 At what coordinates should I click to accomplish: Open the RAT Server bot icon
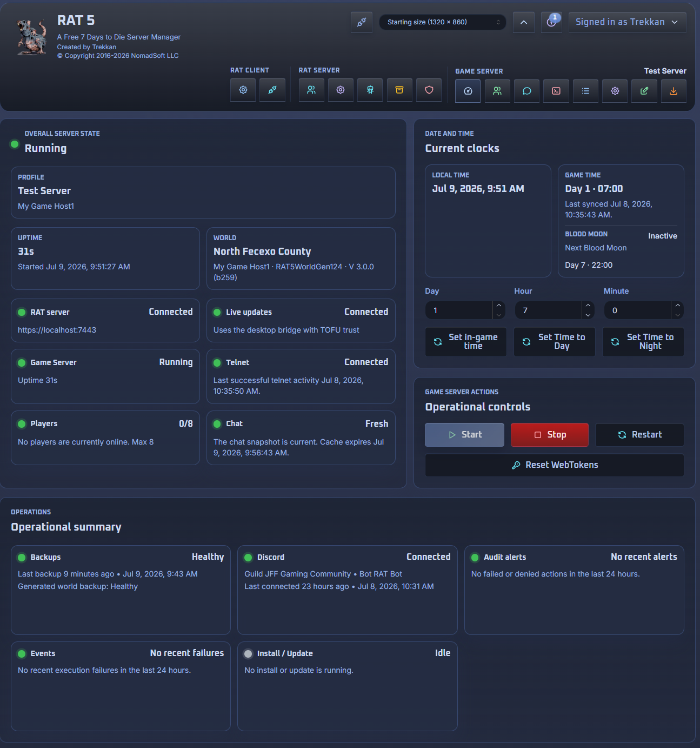pyautogui.click(x=370, y=90)
